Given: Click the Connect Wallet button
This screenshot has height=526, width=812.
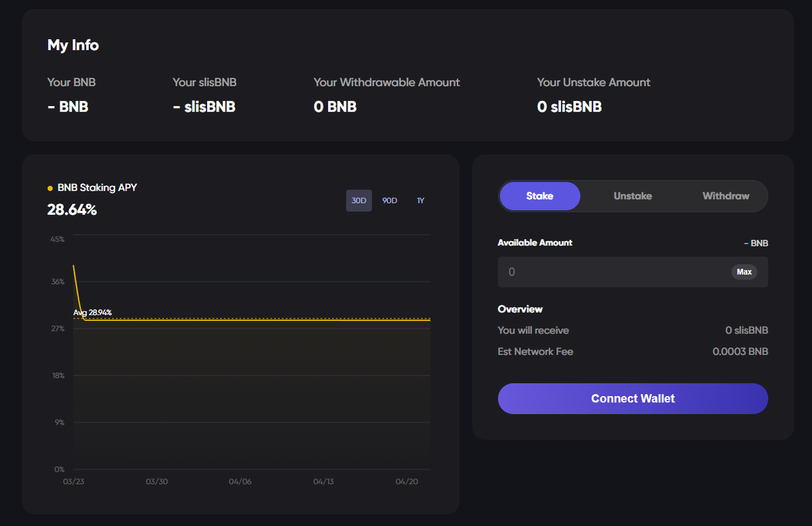Looking at the screenshot, I should point(633,399).
